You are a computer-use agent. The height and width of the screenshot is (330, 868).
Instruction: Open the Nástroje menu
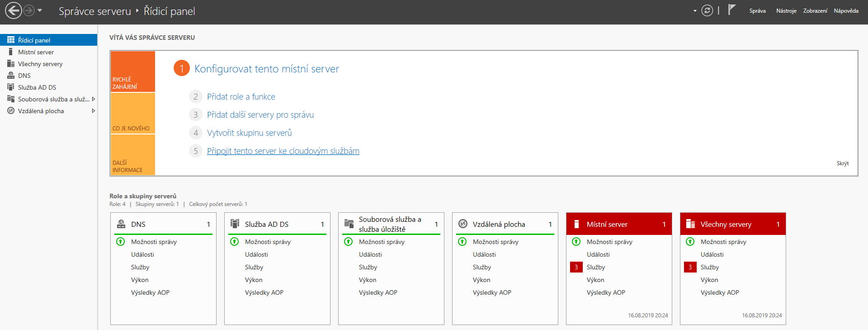786,11
